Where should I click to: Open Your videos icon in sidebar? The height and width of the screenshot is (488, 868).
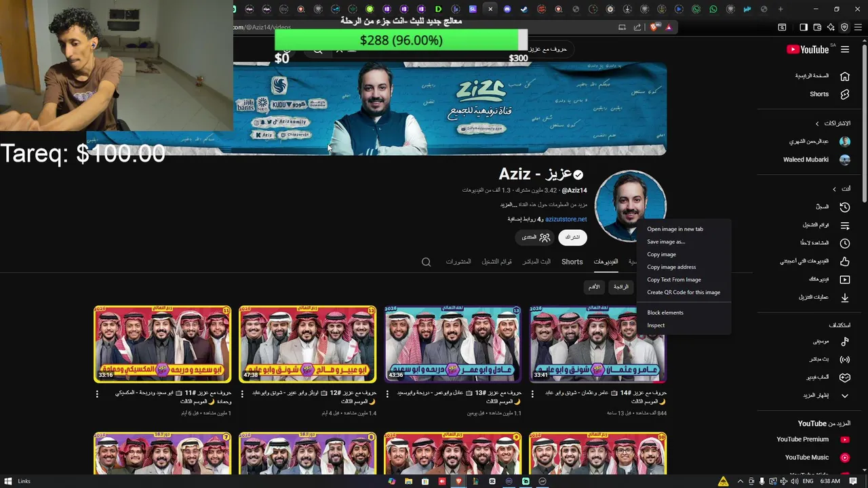click(x=845, y=279)
